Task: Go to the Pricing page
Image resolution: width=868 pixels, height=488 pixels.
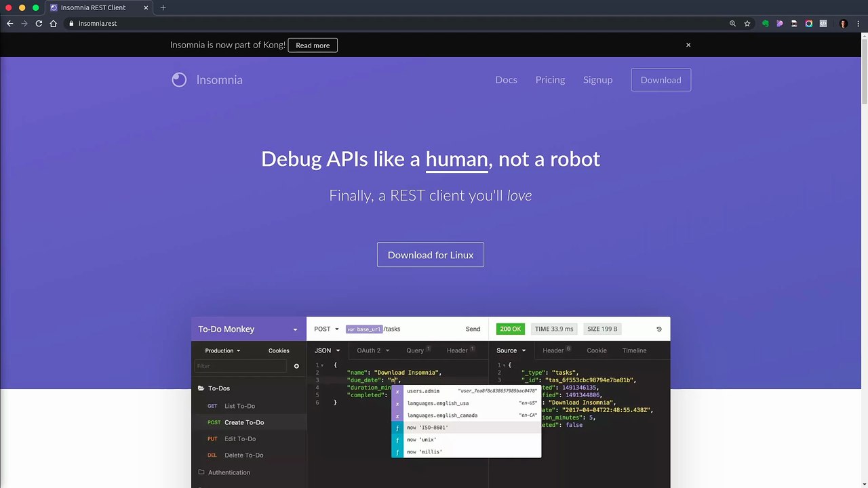Action: click(550, 80)
